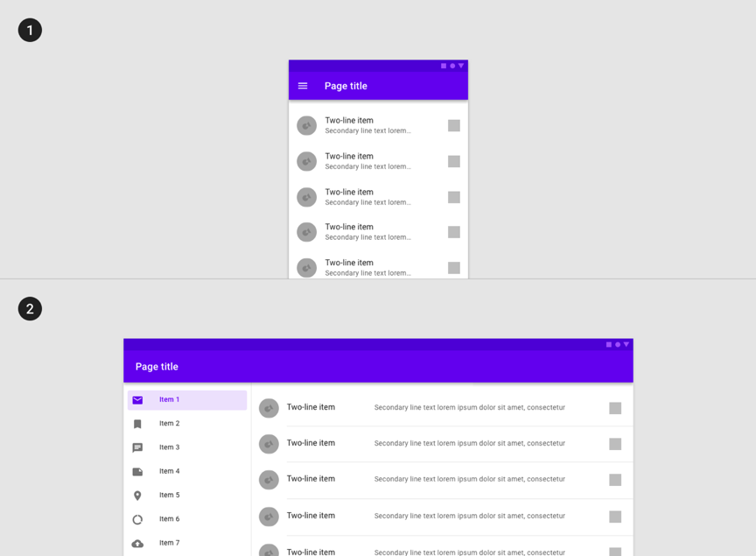Click the label icon for Item 4
756x556 pixels.
[x=137, y=472]
